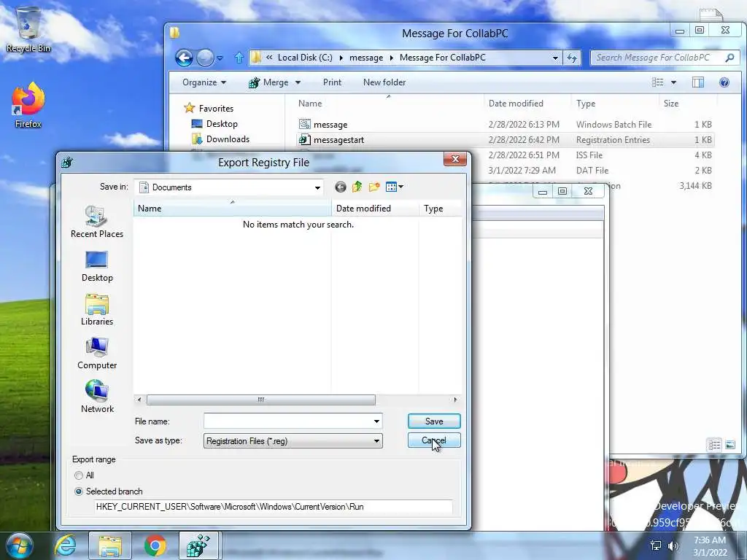Click Local Disk (C:) in address bar
The width and height of the screenshot is (747, 560).
[305, 58]
